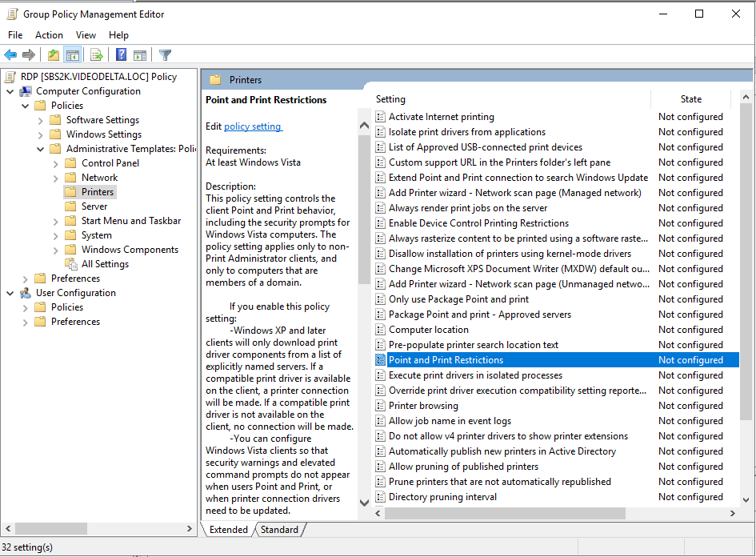
Task: Click icon beside Allow job name in event logs
Action: click(x=381, y=420)
